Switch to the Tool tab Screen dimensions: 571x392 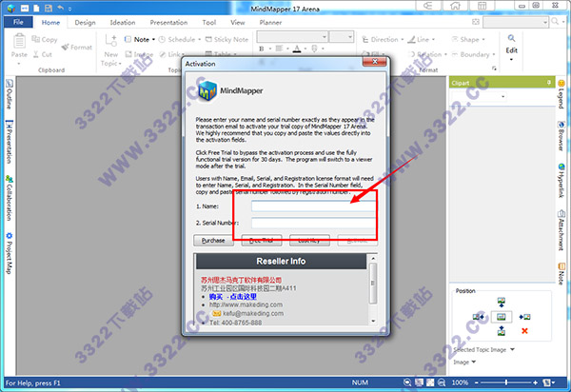209,22
